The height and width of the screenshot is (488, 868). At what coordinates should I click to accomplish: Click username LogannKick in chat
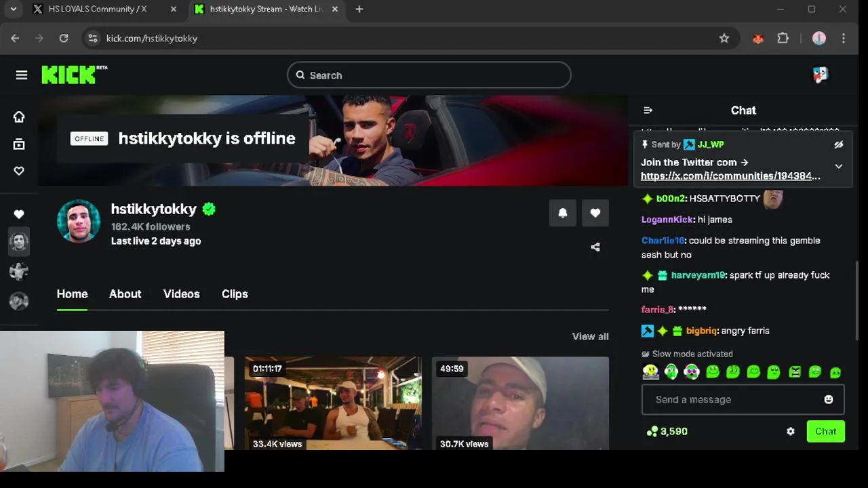[x=667, y=220]
